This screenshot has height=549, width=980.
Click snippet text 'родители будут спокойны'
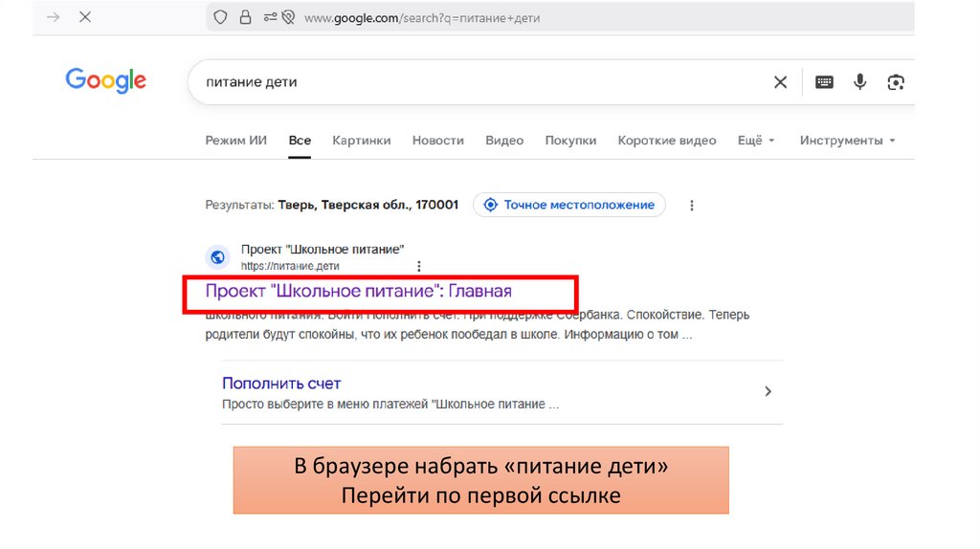click(280, 335)
